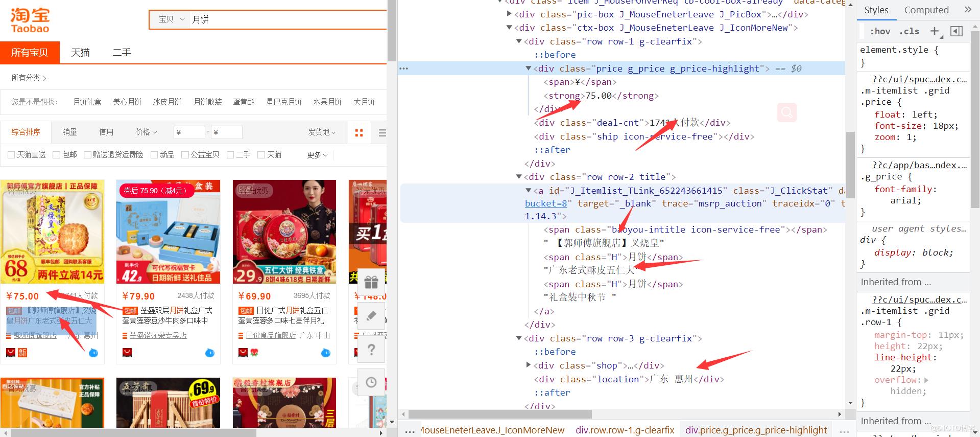Click the 所有分类 breadcrumb
980x437 pixels.
click(x=29, y=78)
